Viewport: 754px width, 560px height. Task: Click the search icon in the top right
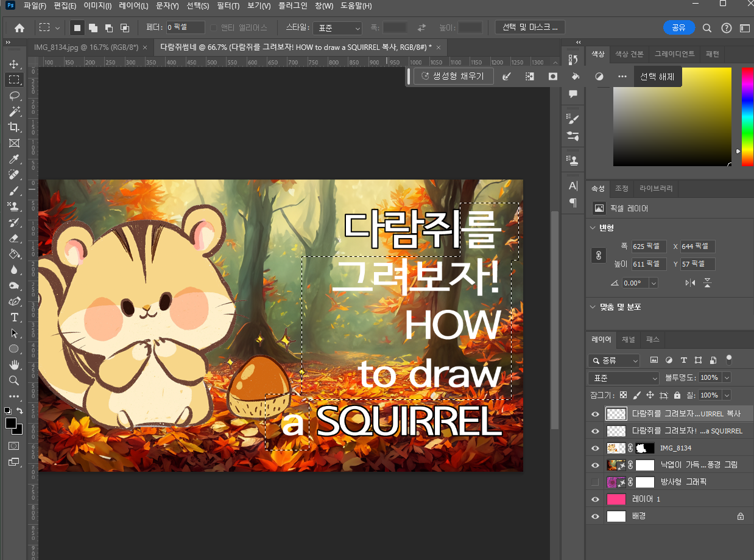pos(707,27)
